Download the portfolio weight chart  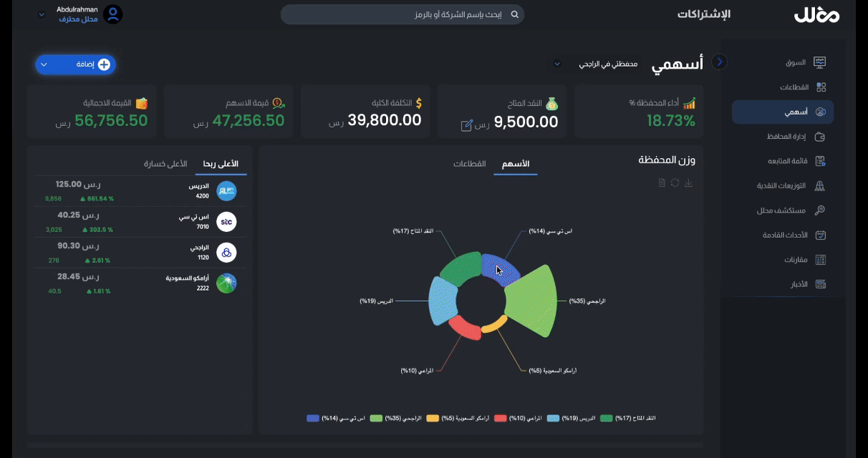click(689, 183)
